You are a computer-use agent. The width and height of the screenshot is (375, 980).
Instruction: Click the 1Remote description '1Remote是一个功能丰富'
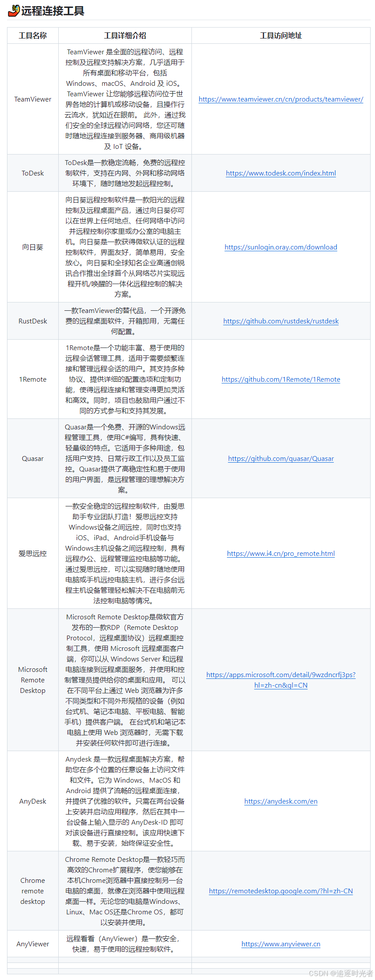[x=125, y=379]
